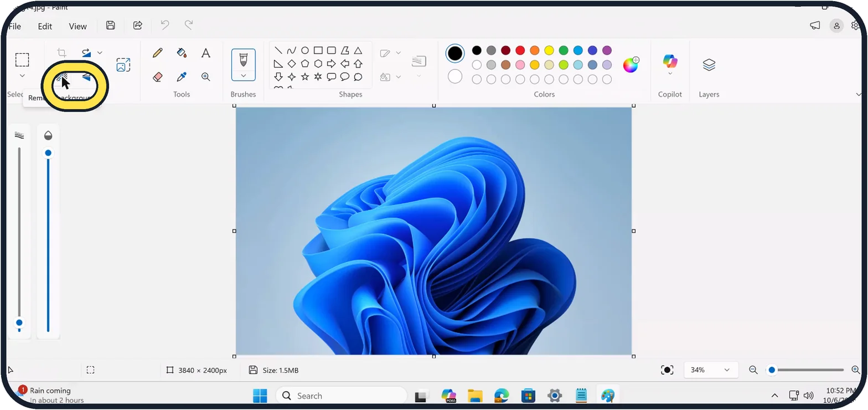
Task: Save the image with the floppy disk icon
Action: [x=111, y=25]
